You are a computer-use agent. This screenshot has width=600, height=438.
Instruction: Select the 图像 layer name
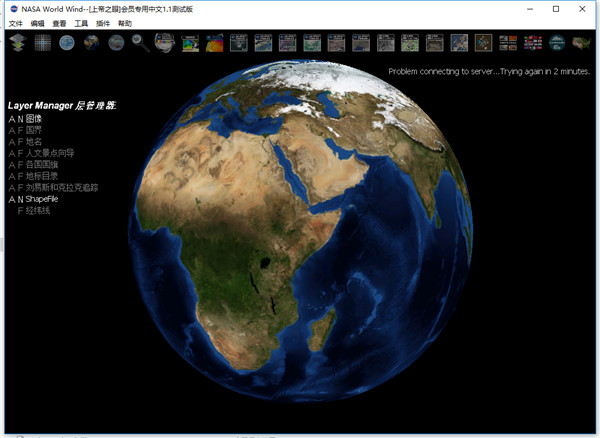[34, 119]
